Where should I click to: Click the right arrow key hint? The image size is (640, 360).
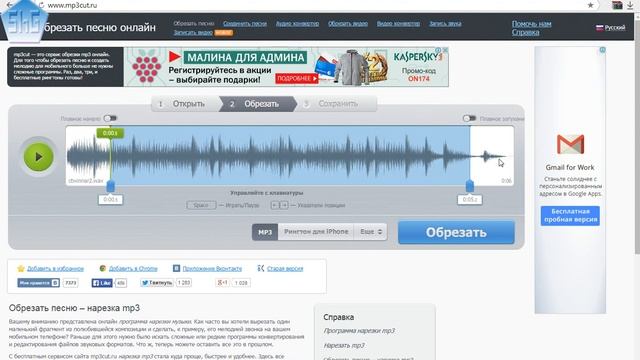coord(284,205)
